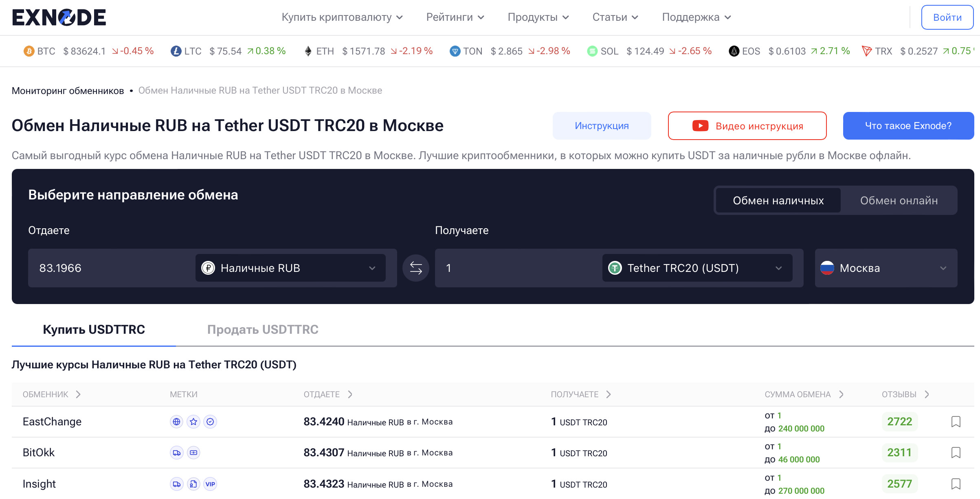Image resolution: width=980 pixels, height=499 pixels.
Task: Open the Наличные RUB currency dropdown
Action: 290,268
